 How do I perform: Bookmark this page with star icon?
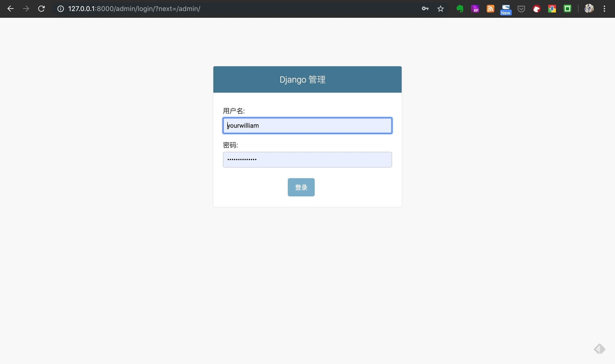click(440, 9)
